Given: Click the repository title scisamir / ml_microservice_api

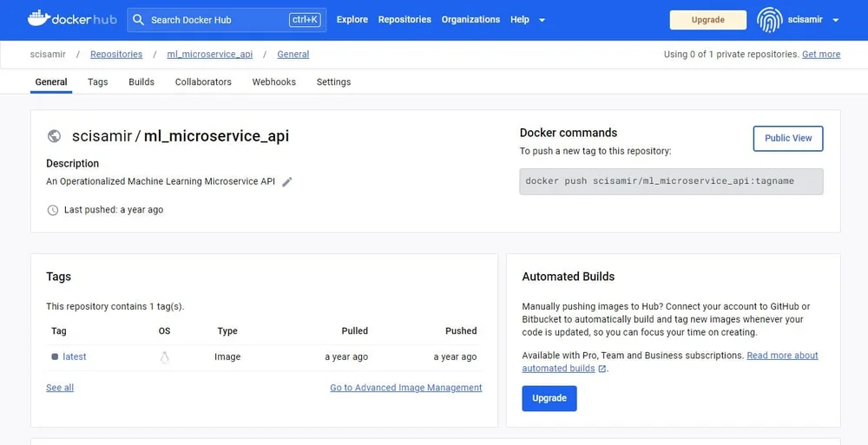Looking at the screenshot, I should coord(181,136).
